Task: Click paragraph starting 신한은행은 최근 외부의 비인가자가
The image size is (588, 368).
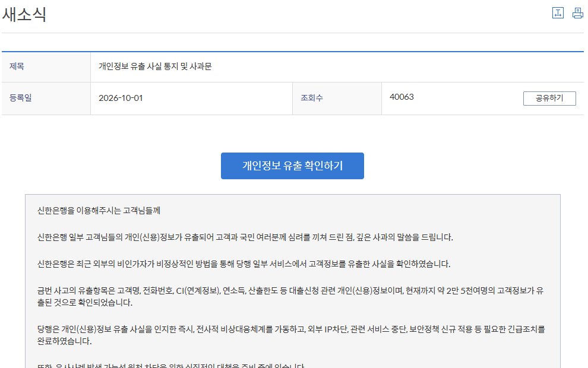Action: pos(244,264)
